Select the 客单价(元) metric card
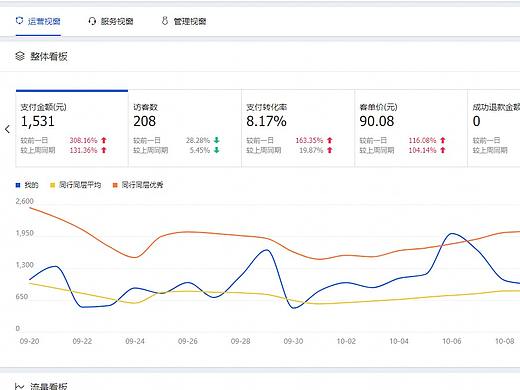The height and width of the screenshot is (390, 520). (411, 128)
